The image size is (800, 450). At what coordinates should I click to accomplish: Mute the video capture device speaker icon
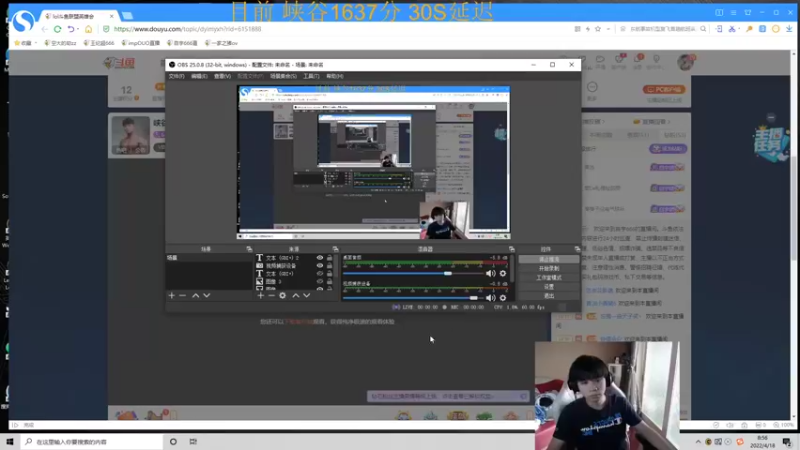tap(491, 297)
